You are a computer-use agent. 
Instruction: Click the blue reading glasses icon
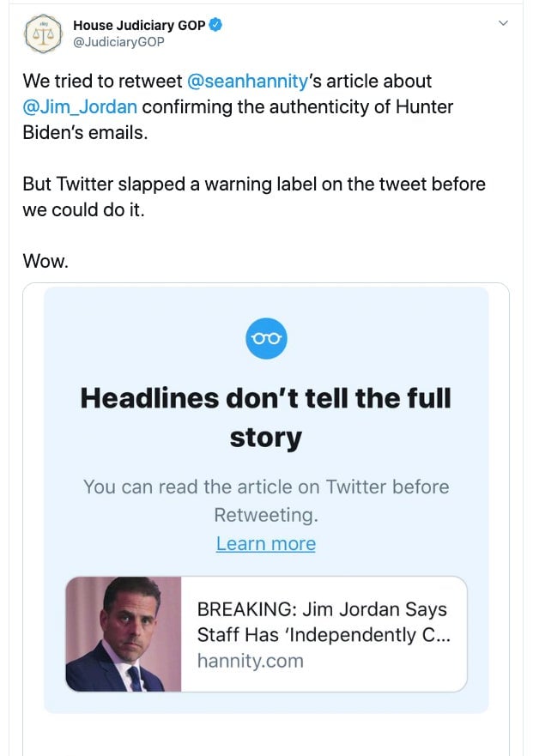click(x=266, y=337)
